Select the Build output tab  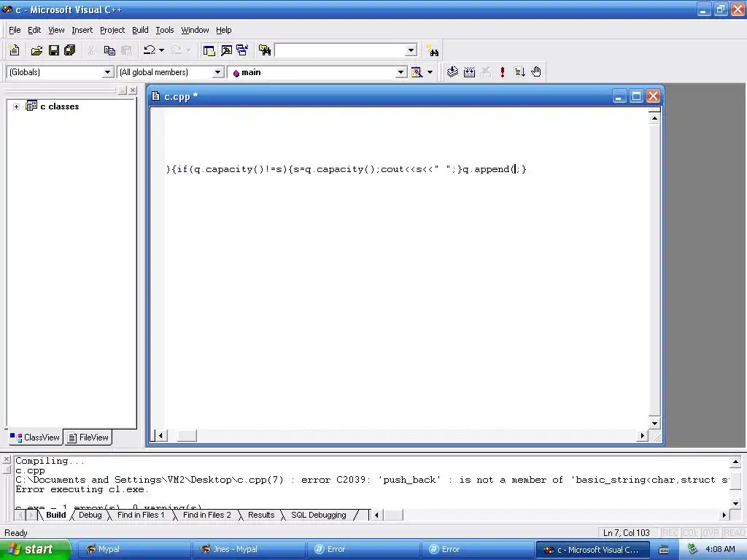pyautogui.click(x=55, y=515)
